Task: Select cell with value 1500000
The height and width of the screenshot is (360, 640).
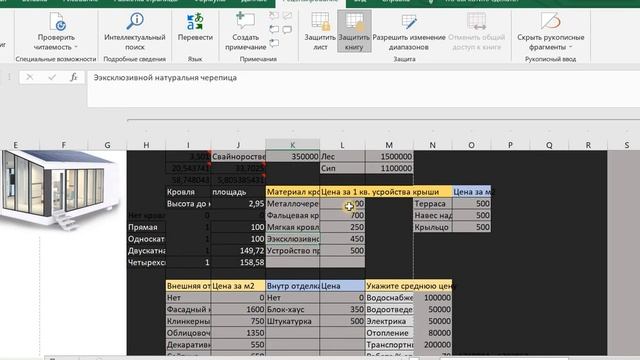Action: [x=389, y=156]
